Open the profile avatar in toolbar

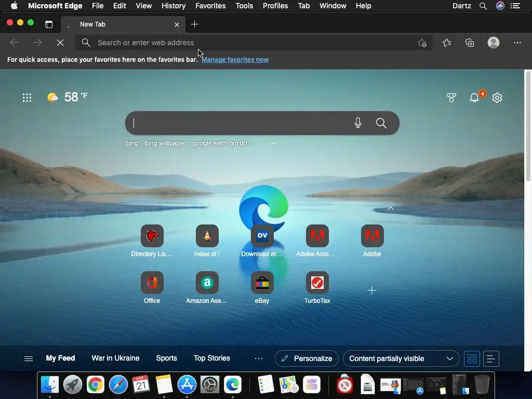tap(494, 43)
